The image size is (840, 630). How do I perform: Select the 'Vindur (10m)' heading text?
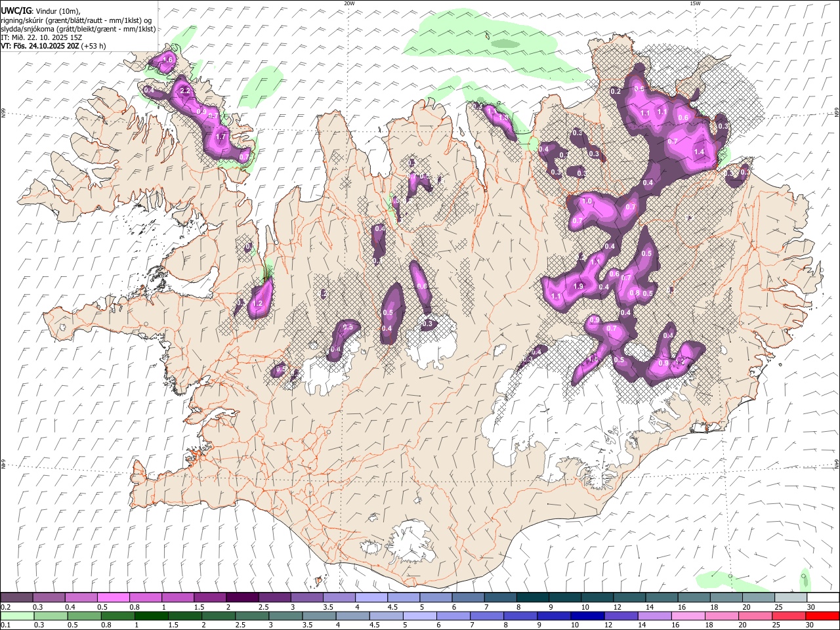pyautogui.click(x=58, y=11)
